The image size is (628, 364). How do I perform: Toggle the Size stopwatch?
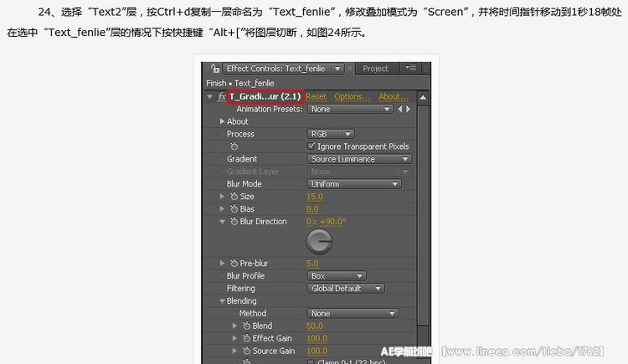point(234,196)
